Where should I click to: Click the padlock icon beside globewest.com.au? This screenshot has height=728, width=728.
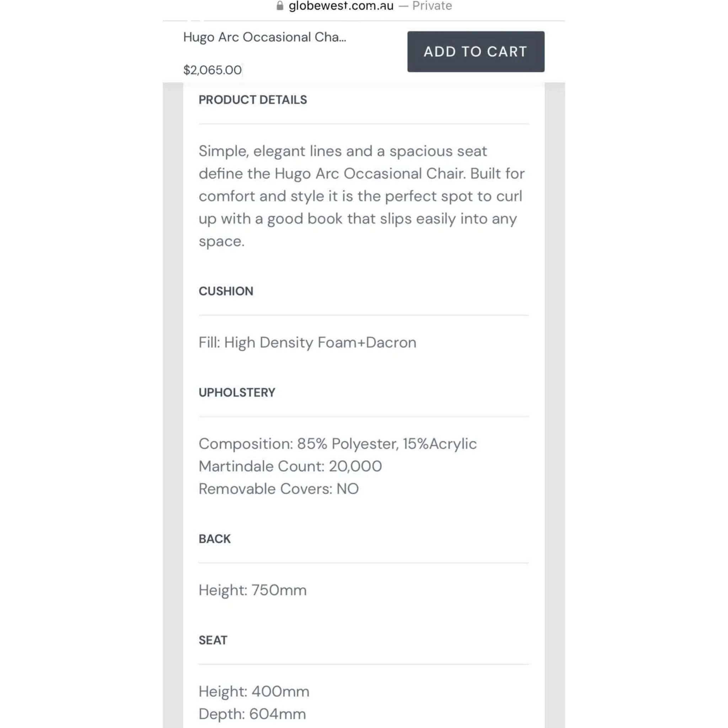[280, 6]
